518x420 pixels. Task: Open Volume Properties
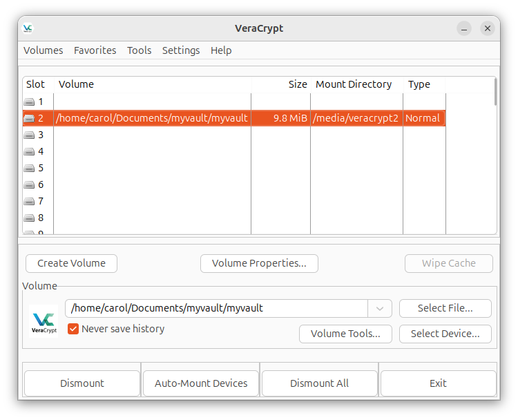(x=259, y=263)
